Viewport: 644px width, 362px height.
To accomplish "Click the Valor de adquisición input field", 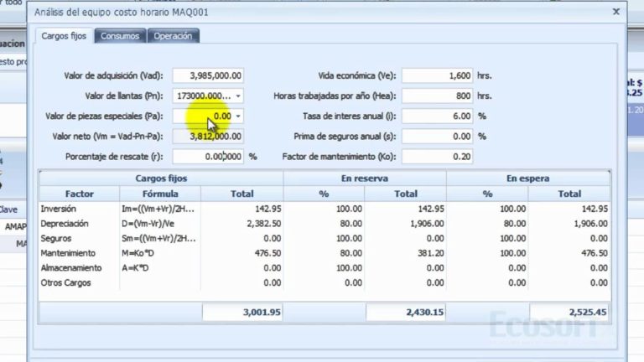I will click(x=208, y=76).
